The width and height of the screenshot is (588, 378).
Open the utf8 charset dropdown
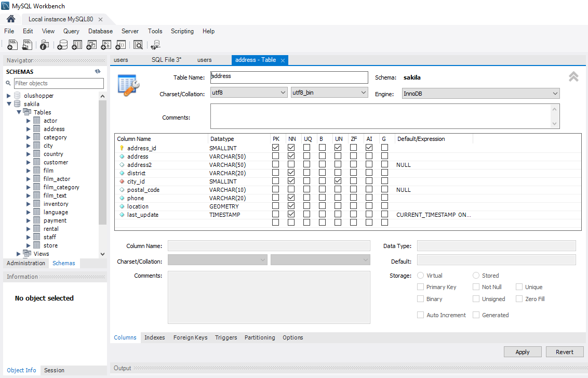coord(249,93)
